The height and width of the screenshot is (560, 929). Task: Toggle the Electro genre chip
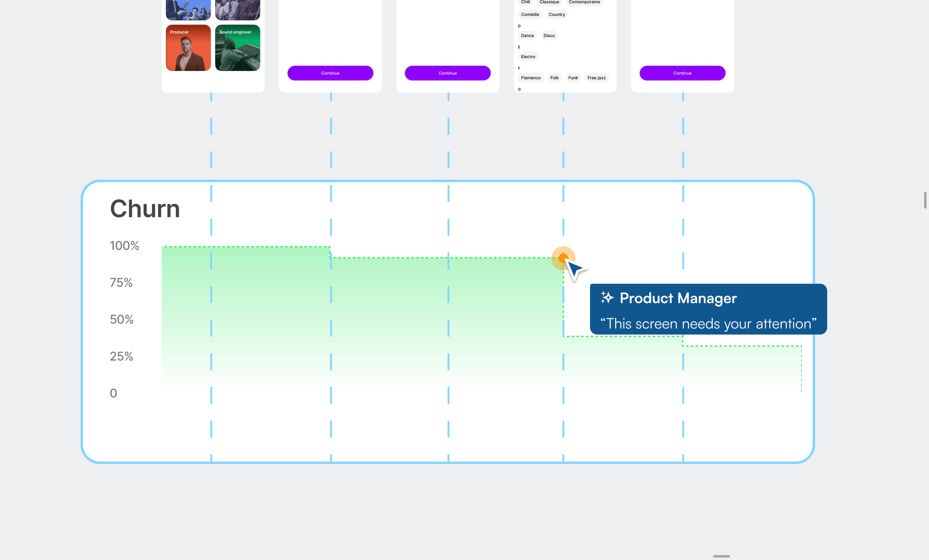click(x=528, y=57)
